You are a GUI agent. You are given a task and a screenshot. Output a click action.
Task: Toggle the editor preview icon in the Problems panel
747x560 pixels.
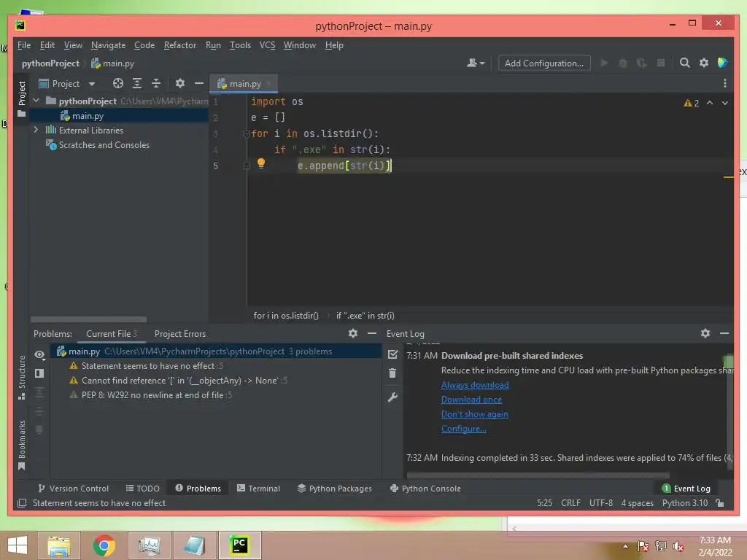coord(39,373)
